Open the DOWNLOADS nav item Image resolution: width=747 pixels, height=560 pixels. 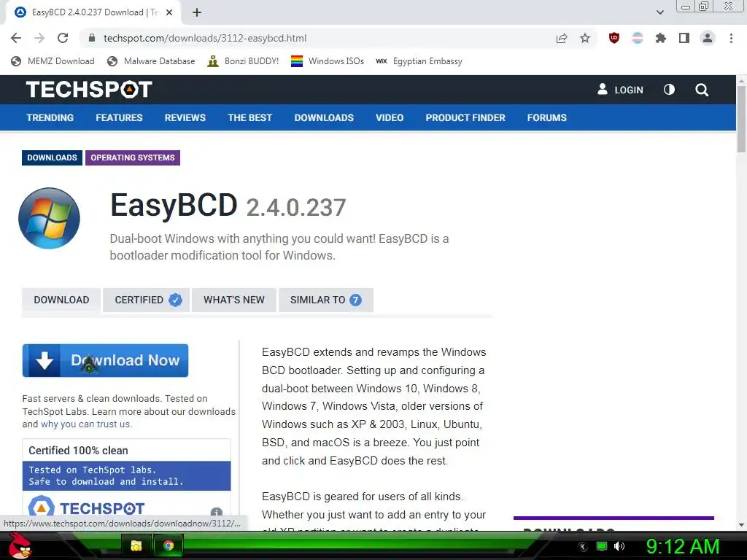(324, 117)
